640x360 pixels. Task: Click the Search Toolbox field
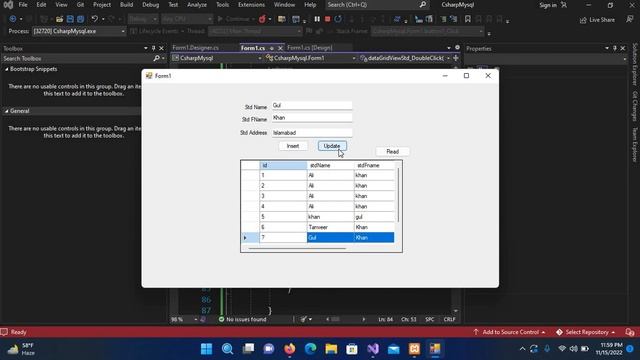click(77, 59)
